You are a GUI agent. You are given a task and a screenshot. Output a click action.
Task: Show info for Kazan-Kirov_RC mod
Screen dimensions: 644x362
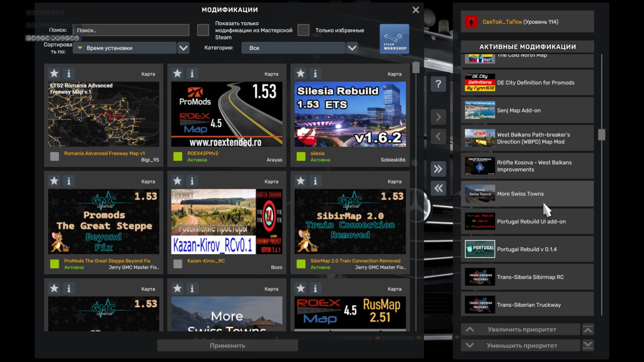192,181
